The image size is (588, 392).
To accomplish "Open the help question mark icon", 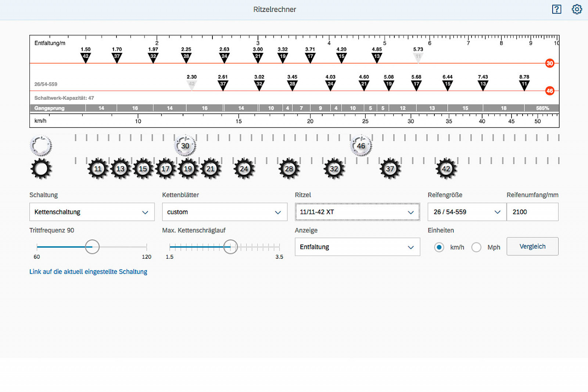I will click(556, 9).
